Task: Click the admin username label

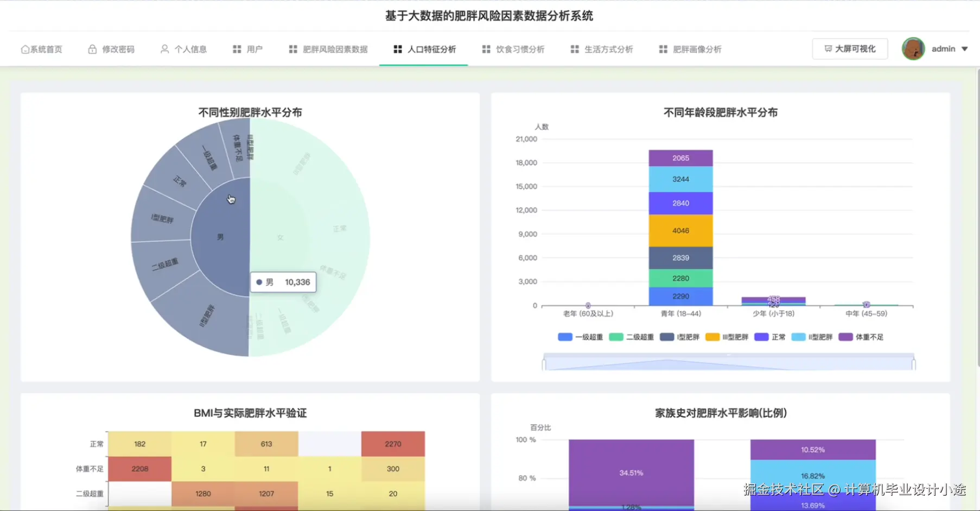Action: click(x=943, y=49)
